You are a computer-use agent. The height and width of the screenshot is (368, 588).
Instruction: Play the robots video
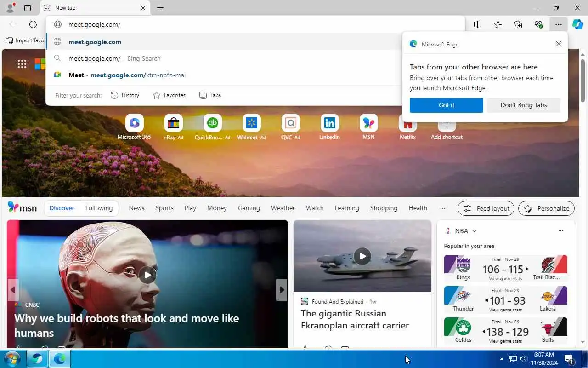click(147, 275)
